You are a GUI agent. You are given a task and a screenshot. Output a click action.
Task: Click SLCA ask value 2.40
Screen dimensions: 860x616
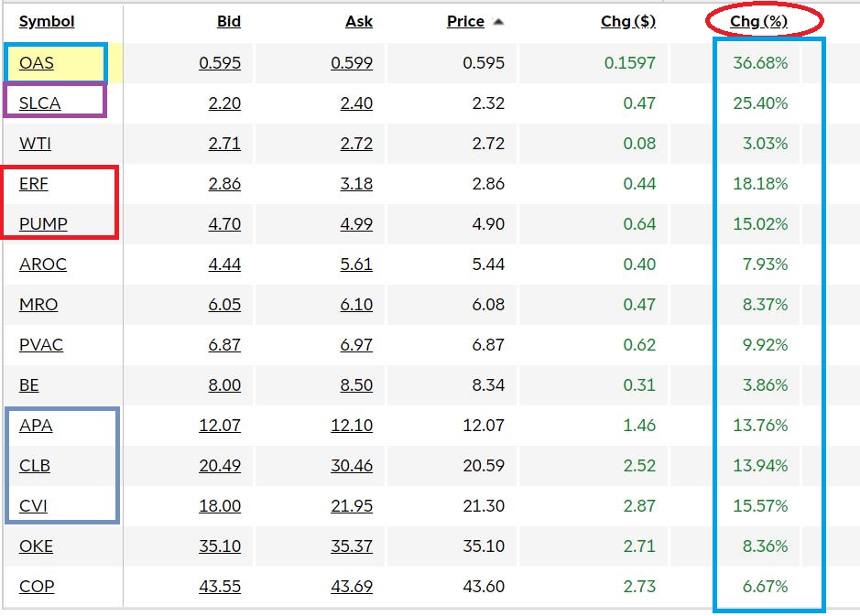pos(356,103)
